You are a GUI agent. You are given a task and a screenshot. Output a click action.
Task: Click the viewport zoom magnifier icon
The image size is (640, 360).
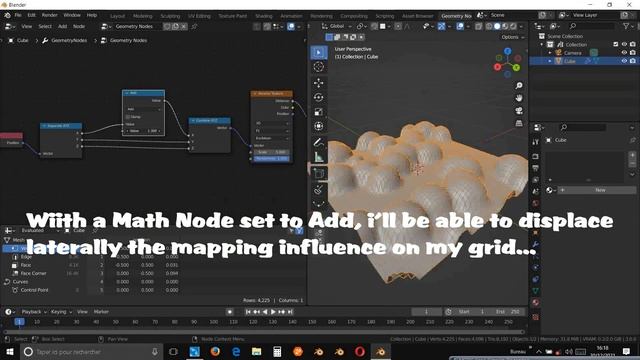tap(519, 86)
